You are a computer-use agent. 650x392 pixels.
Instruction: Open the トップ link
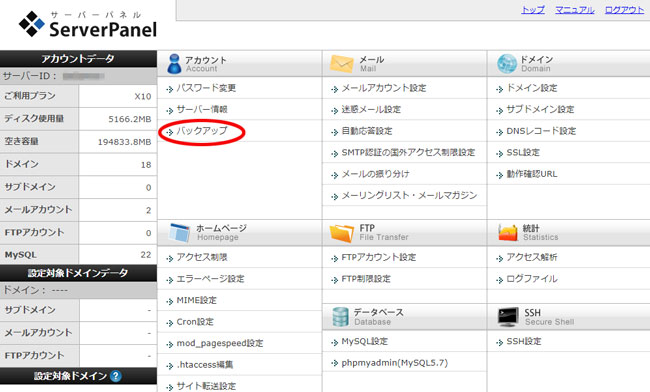tap(533, 10)
